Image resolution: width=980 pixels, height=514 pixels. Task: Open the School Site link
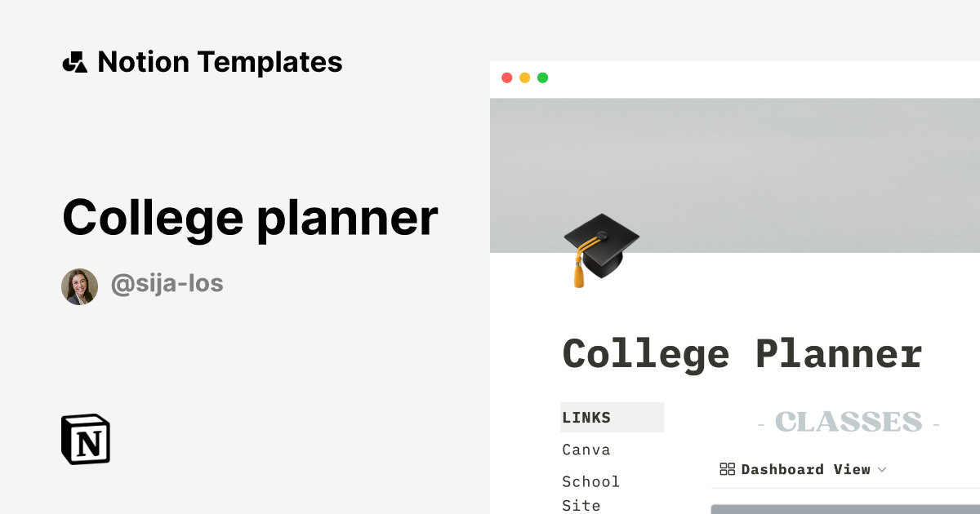[x=590, y=493]
